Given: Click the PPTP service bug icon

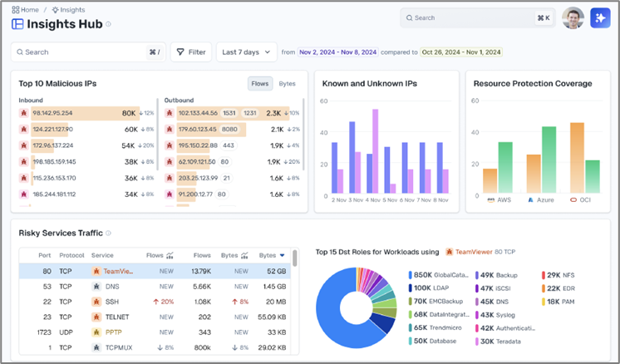Looking at the screenshot, I should (96, 332).
